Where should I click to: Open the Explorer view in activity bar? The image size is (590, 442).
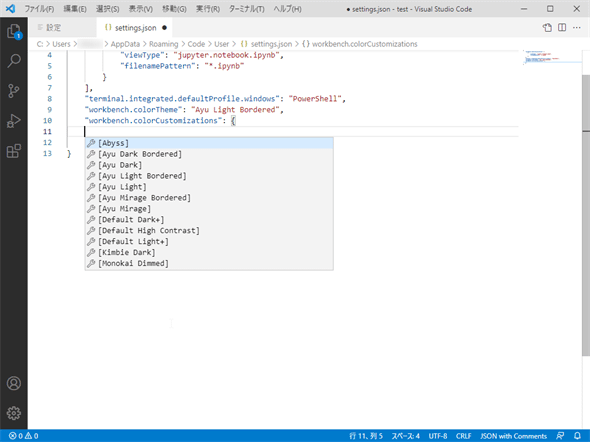(14, 31)
